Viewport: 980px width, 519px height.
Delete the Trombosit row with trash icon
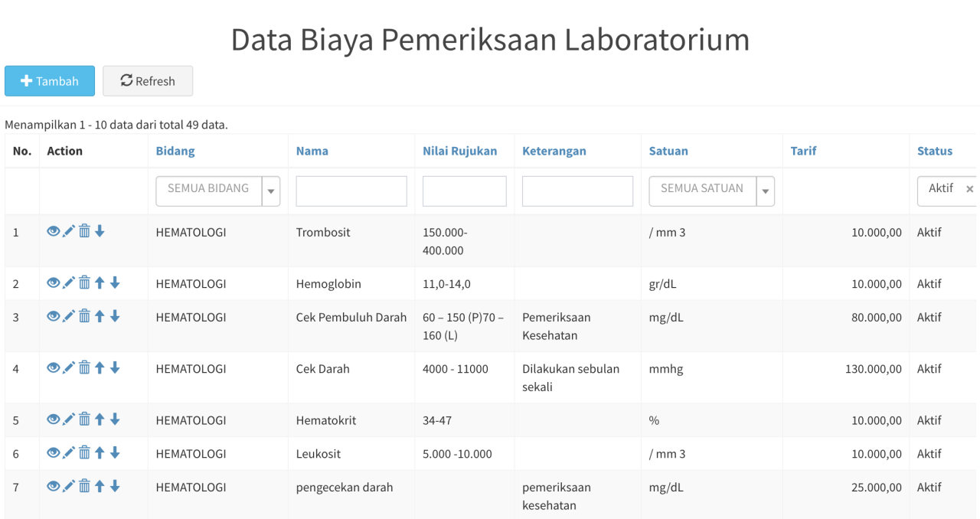85,231
